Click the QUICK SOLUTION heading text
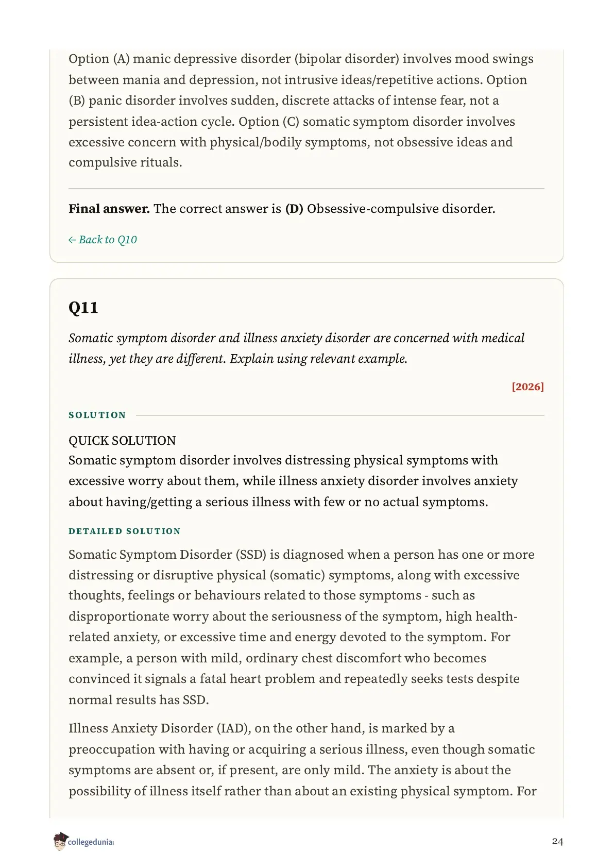 (x=122, y=441)
